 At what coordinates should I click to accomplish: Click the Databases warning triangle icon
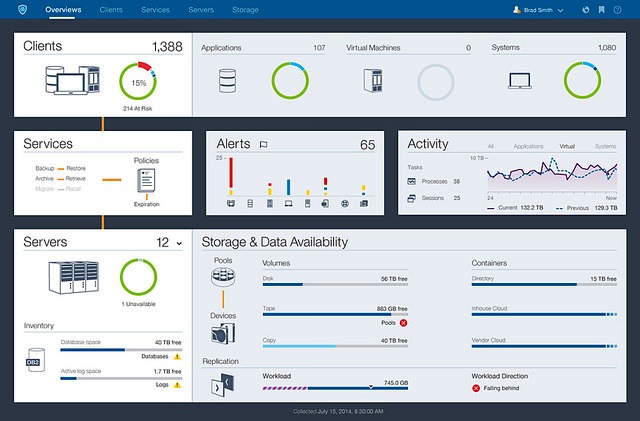[177, 356]
